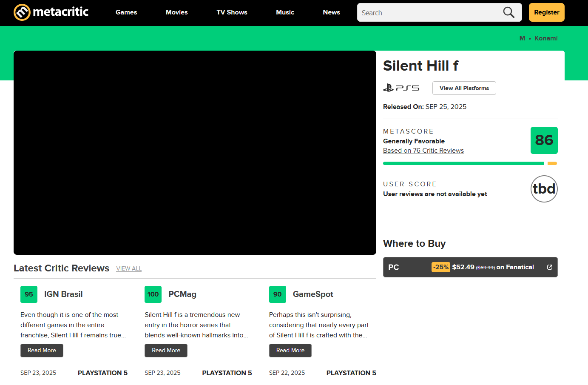Click the $52.49 price text

(x=463, y=267)
